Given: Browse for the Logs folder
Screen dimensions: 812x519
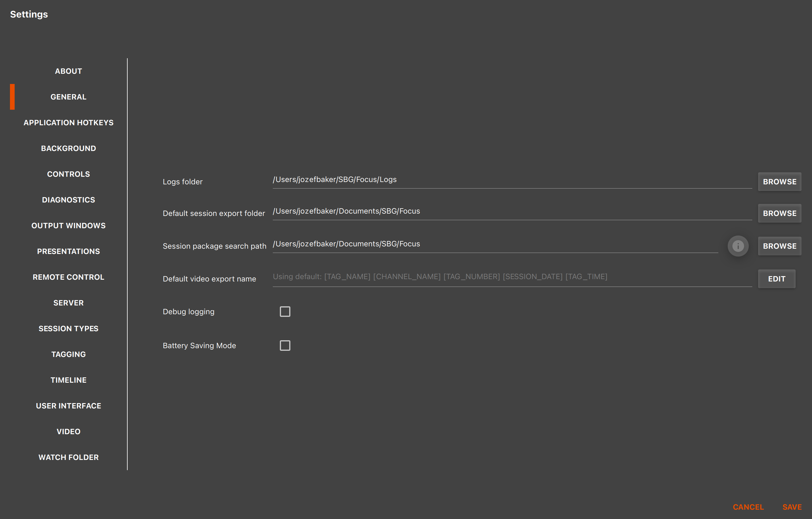Looking at the screenshot, I should [779, 182].
